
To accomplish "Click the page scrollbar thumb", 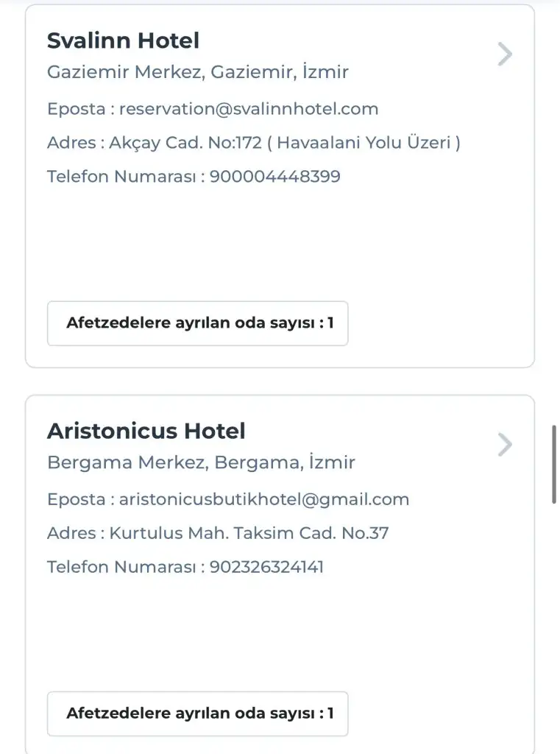I will [555, 464].
